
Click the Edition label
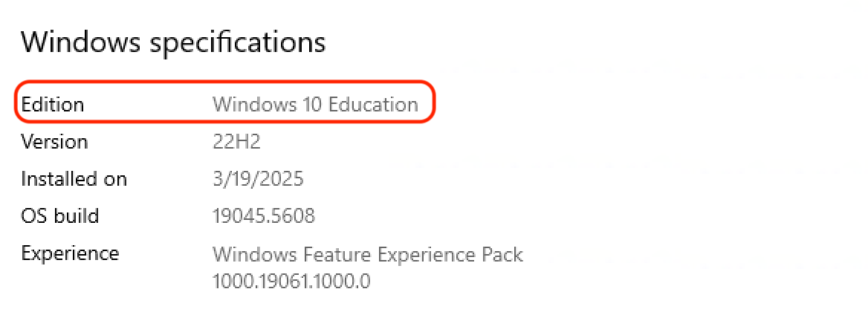[x=52, y=105]
